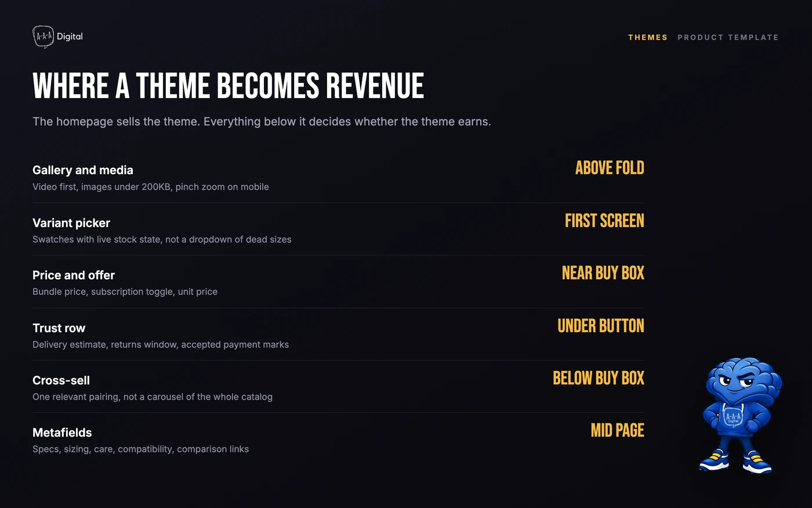Click the Swatches with live stock state description
The height and width of the screenshot is (508, 812).
pos(162,239)
